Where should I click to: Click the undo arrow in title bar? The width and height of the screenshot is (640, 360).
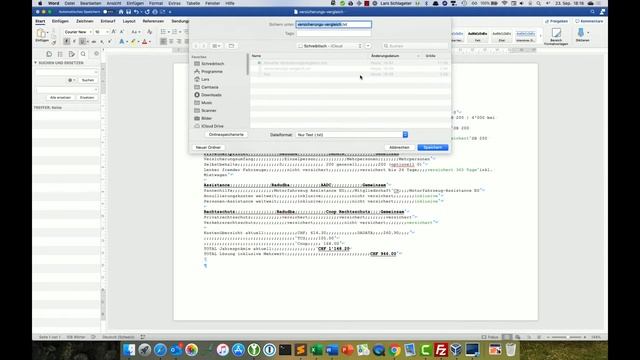point(136,12)
